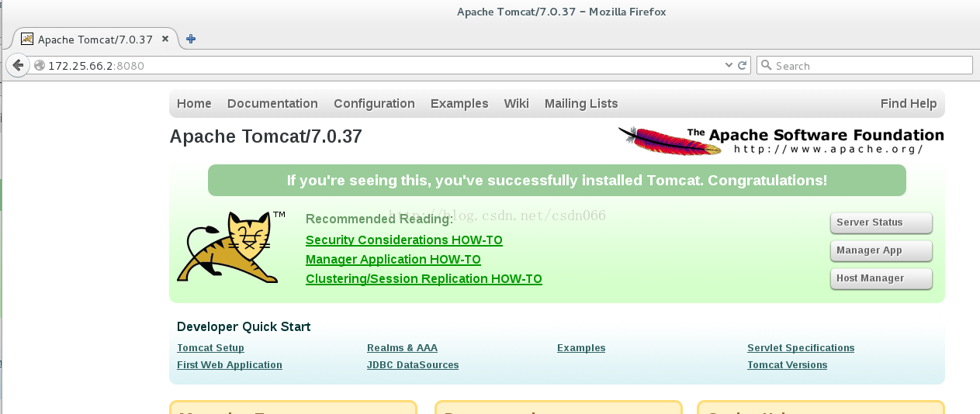980x414 pixels.
Task: Click the search magnifier icon
Action: point(767,66)
